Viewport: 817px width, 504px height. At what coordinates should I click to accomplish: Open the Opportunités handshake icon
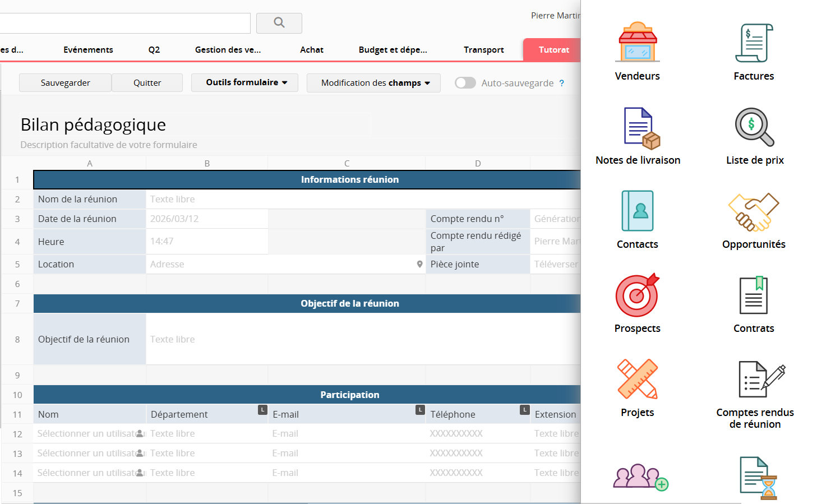[754, 212]
